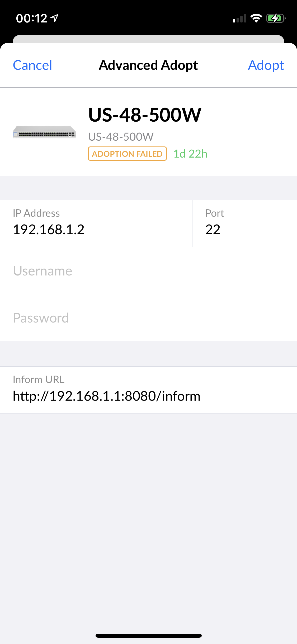Tap the ADOPTION FAILED status badge
The image size is (297, 644).
pyautogui.click(x=127, y=154)
